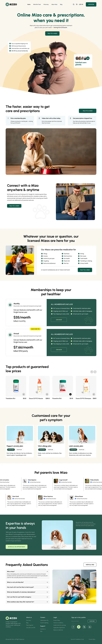Collapse the 'Who is Mizo?' FAQ
This screenshot has height=644, width=102.
pos(47,572)
